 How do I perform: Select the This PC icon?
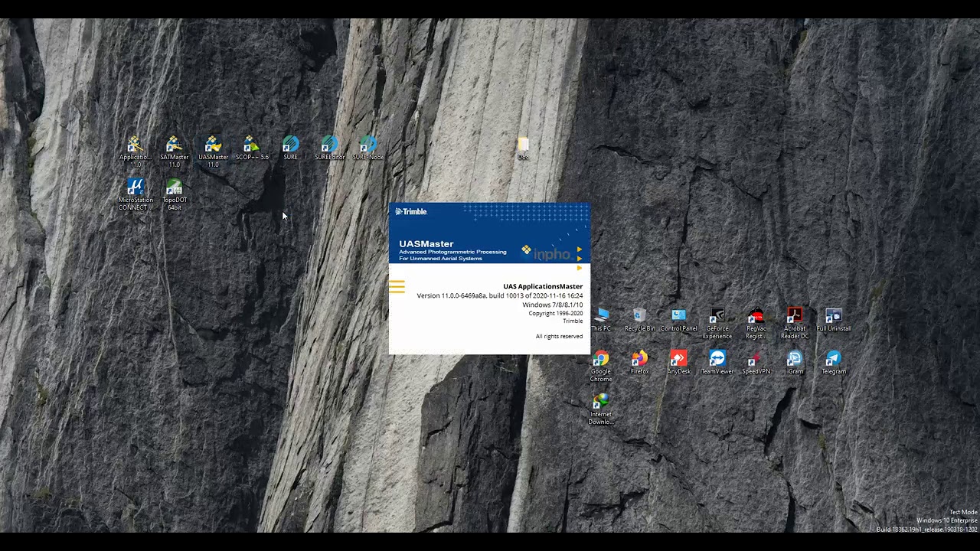[x=601, y=320]
